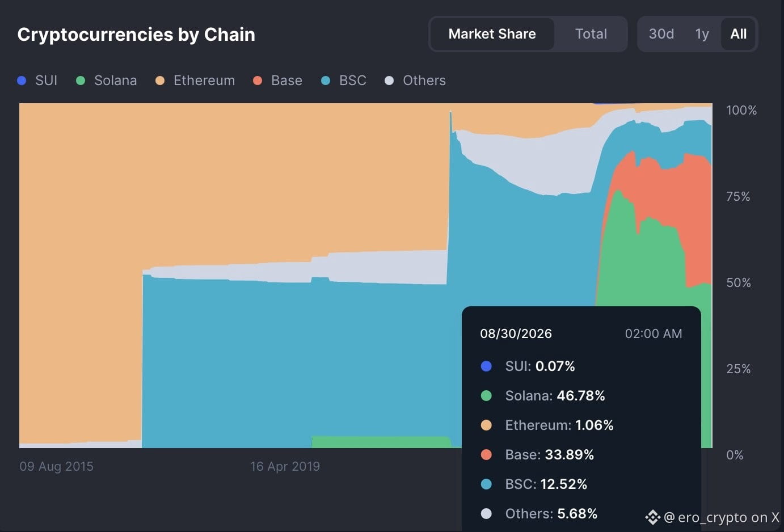The height and width of the screenshot is (532, 784).
Task: Click the Ethereum label in legend
Action: 204,81
